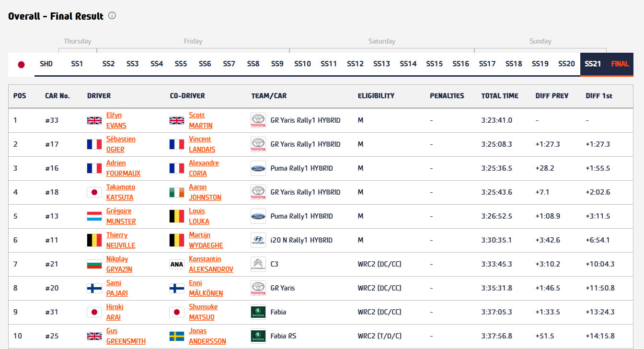644x349 pixels.
Task: Click Irish flag next to Aaron Johnston
Action: point(177,192)
